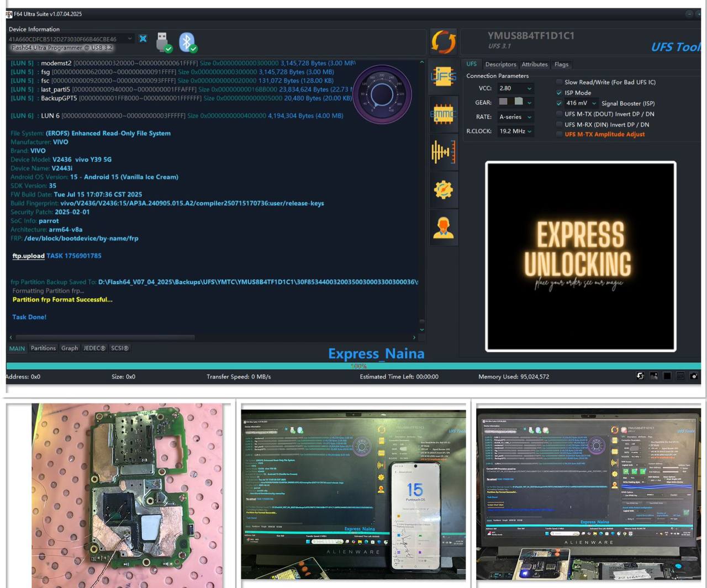Click the 'Partition frp Format Successful...' line
The image size is (707, 588).
click(x=62, y=300)
